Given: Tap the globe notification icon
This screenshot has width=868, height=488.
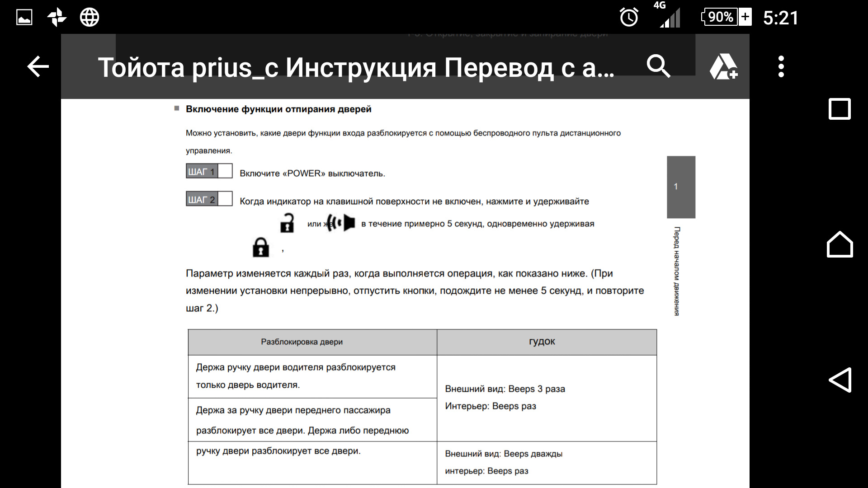Looking at the screenshot, I should [x=90, y=18].
